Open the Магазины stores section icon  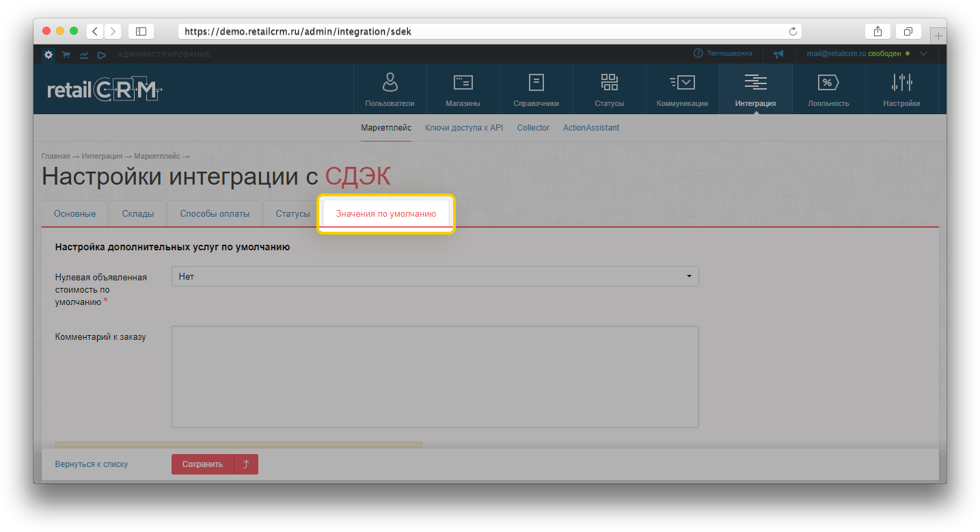(463, 83)
